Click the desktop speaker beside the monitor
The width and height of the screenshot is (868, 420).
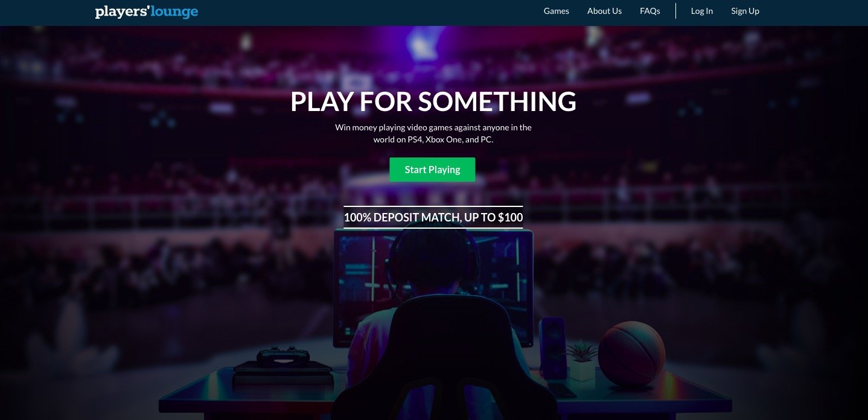553,347
